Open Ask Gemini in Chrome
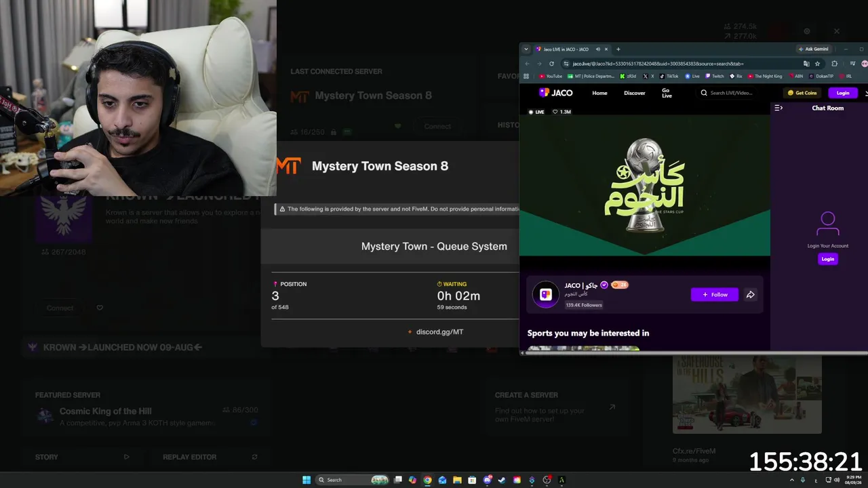The height and width of the screenshot is (488, 868). pos(813,49)
